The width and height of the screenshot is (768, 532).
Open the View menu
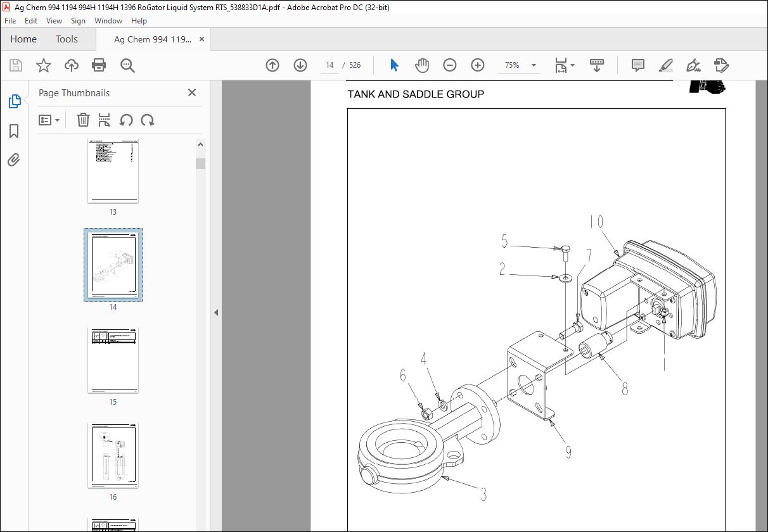coord(54,21)
